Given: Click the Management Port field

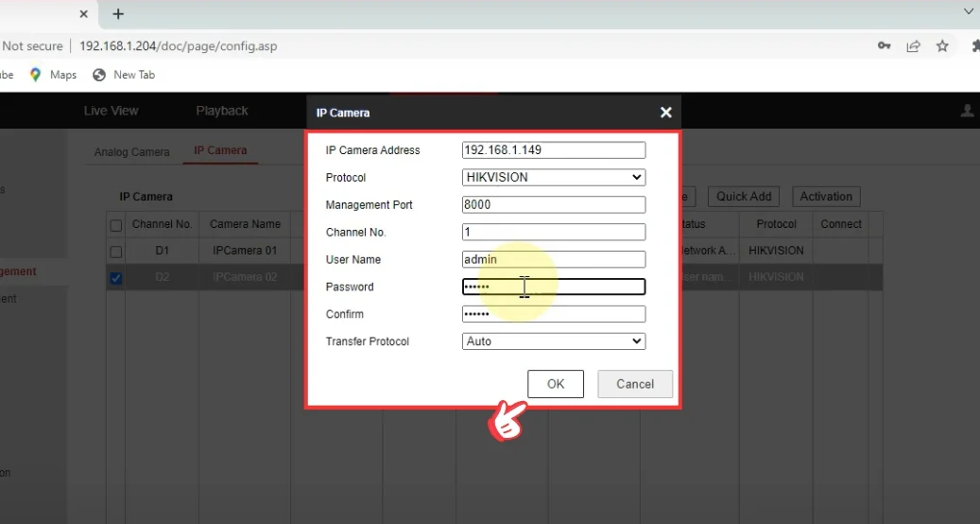Looking at the screenshot, I should [x=554, y=204].
